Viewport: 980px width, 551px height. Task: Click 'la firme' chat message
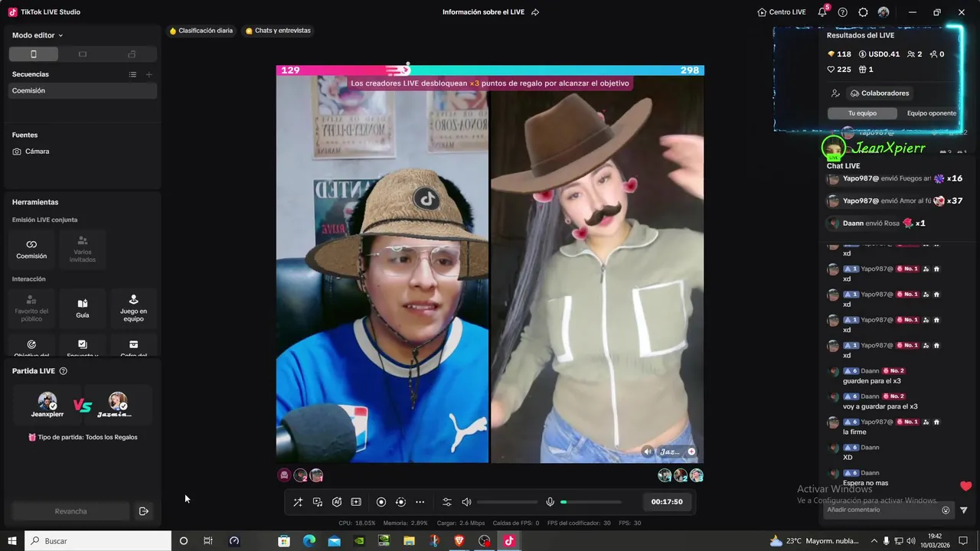click(x=854, y=432)
